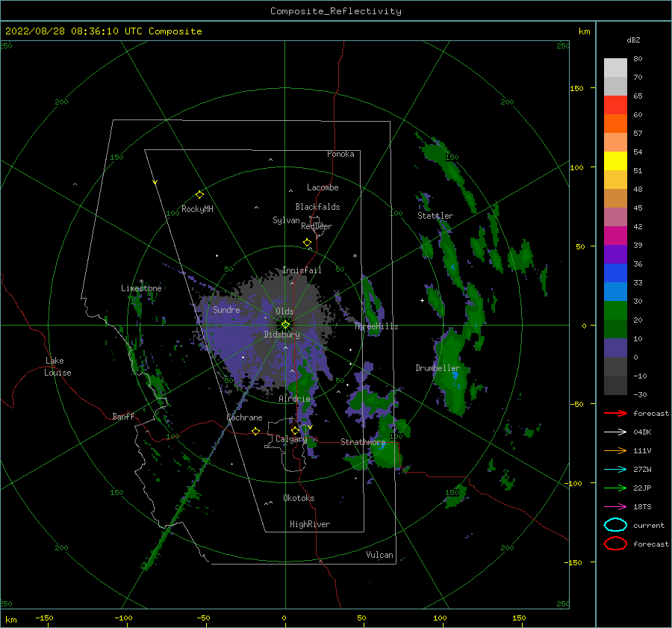
Task: Click the Ponoka city label
Action: pos(340,154)
